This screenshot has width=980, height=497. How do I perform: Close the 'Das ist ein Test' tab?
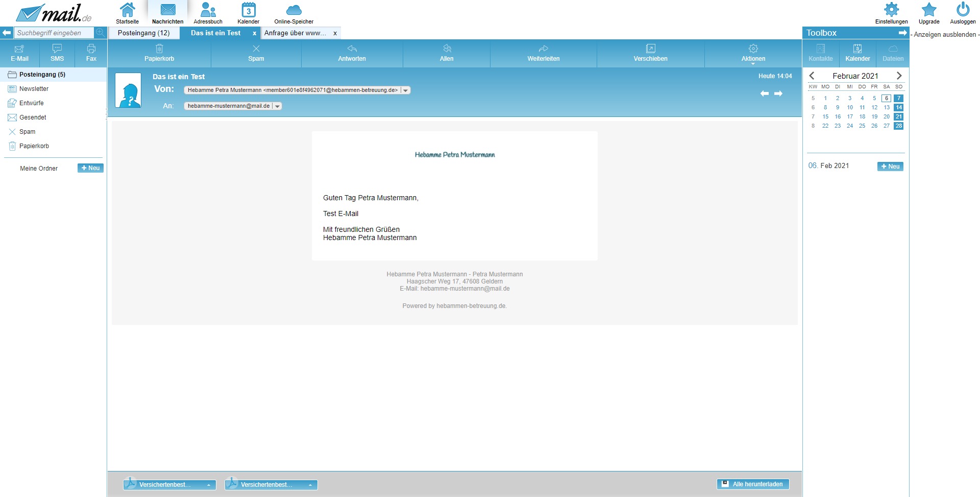pos(254,33)
